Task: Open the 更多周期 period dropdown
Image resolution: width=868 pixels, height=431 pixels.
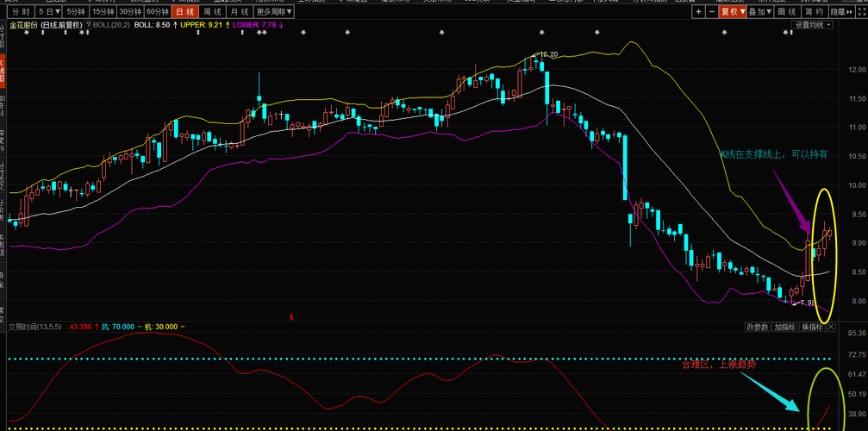Action: pos(275,11)
